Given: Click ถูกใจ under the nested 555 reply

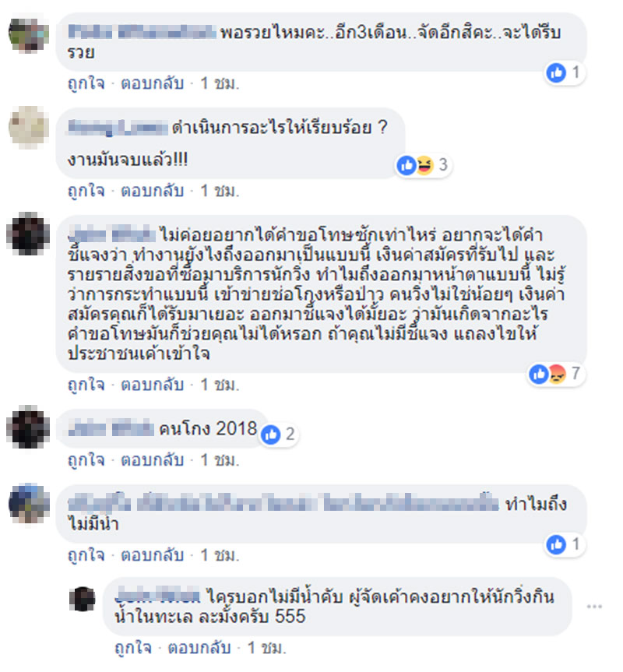Looking at the screenshot, I should tap(133, 648).
